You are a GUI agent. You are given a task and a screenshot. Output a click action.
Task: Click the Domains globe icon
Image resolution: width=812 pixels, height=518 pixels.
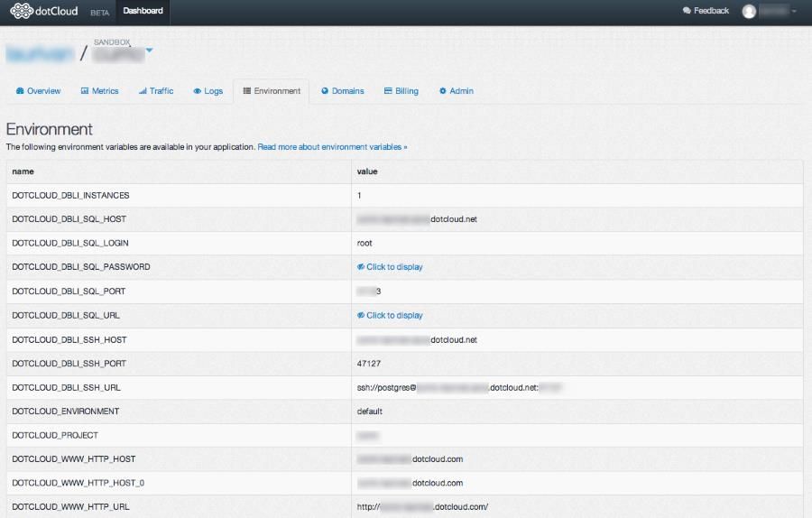325,90
